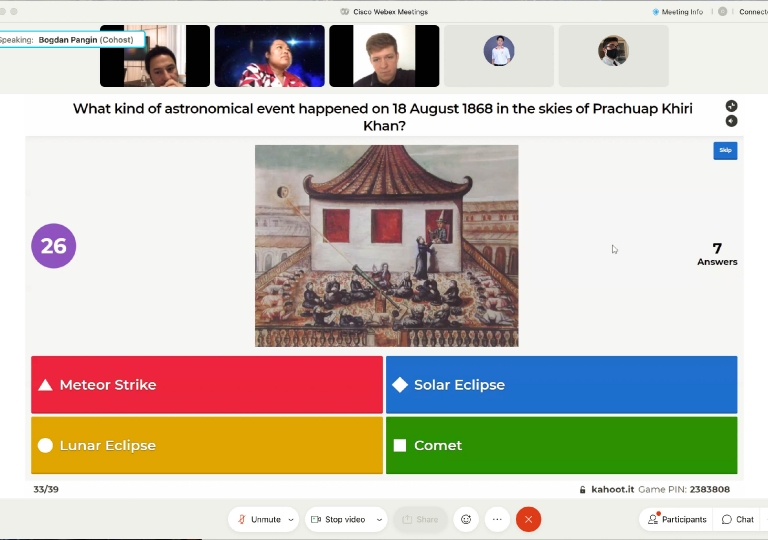Open the Chat panel
This screenshot has width=768, height=540.
click(x=738, y=519)
